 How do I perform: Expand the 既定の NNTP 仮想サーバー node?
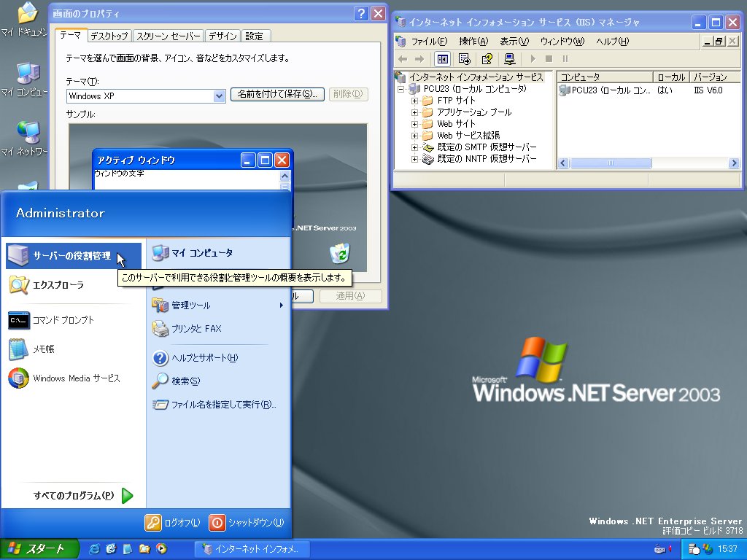(414, 160)
